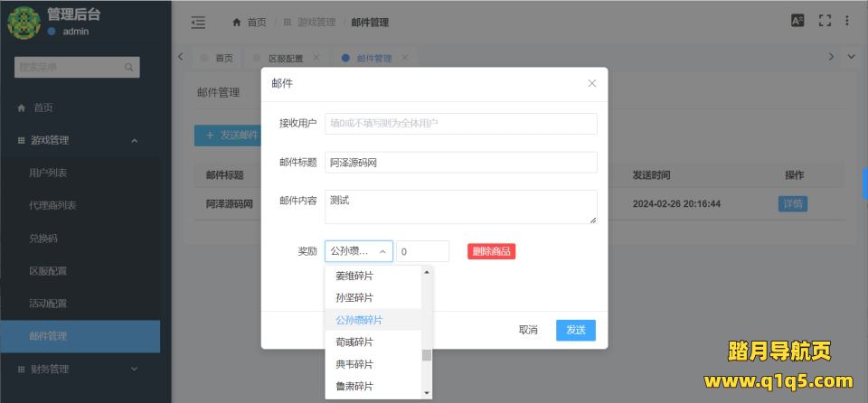Close the 邮件 dialog with the X
The height and width of the screenshot is (403, 868).
tap(592, 83)
